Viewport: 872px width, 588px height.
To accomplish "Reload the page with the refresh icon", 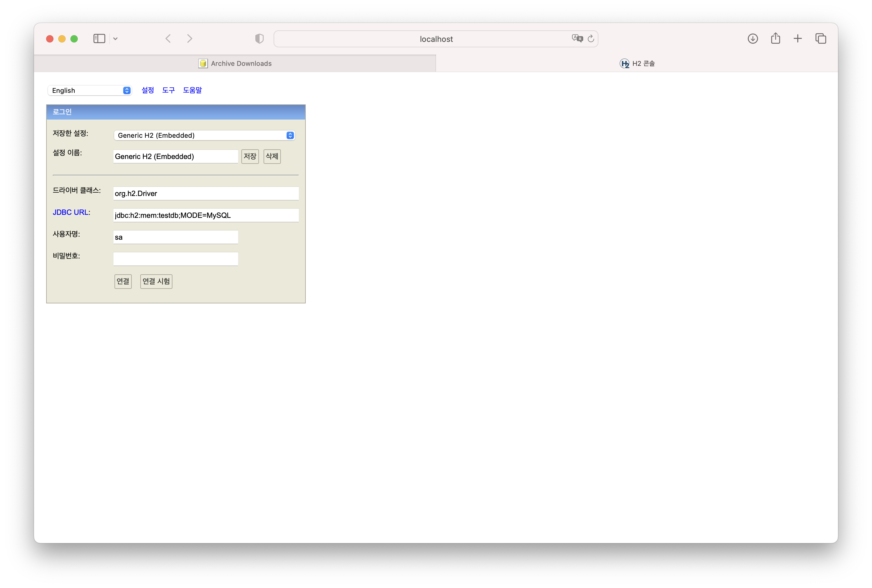I will click(591, 39).
